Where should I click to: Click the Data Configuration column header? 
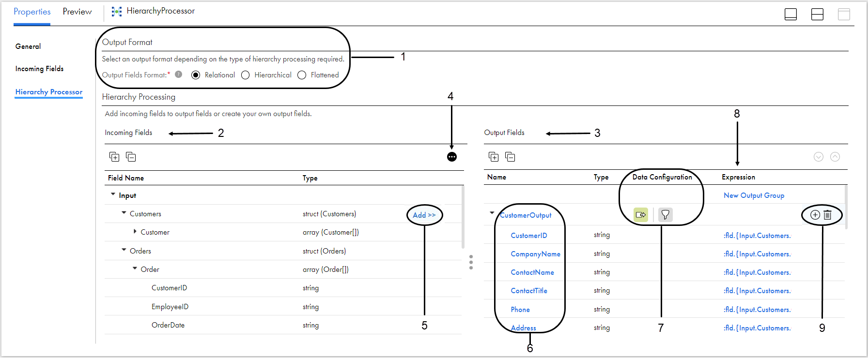(x=662, y=177)
